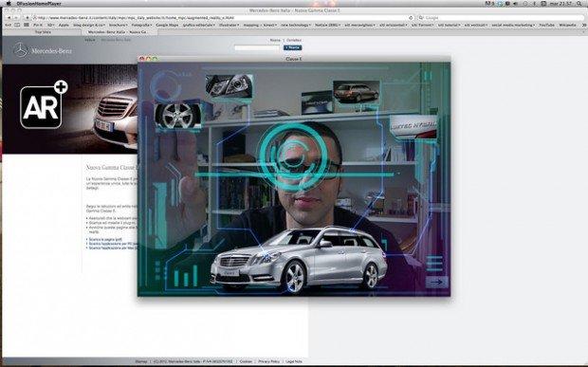The image size is (588, 367).
Task: Click the Contatti link on Mercedes page
Action: (294, 40)
